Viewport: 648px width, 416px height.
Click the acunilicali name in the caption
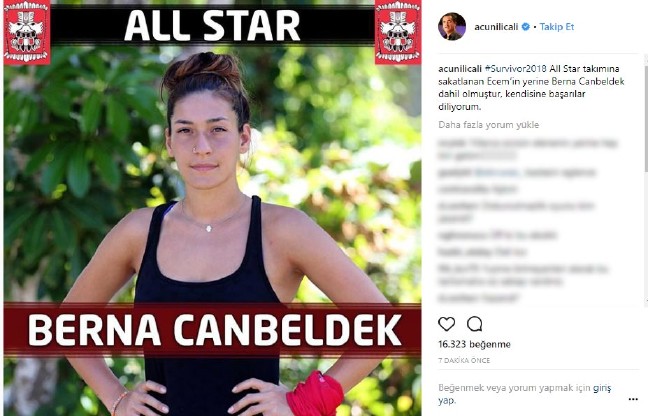pyautogui.click(x=460, y=69)
